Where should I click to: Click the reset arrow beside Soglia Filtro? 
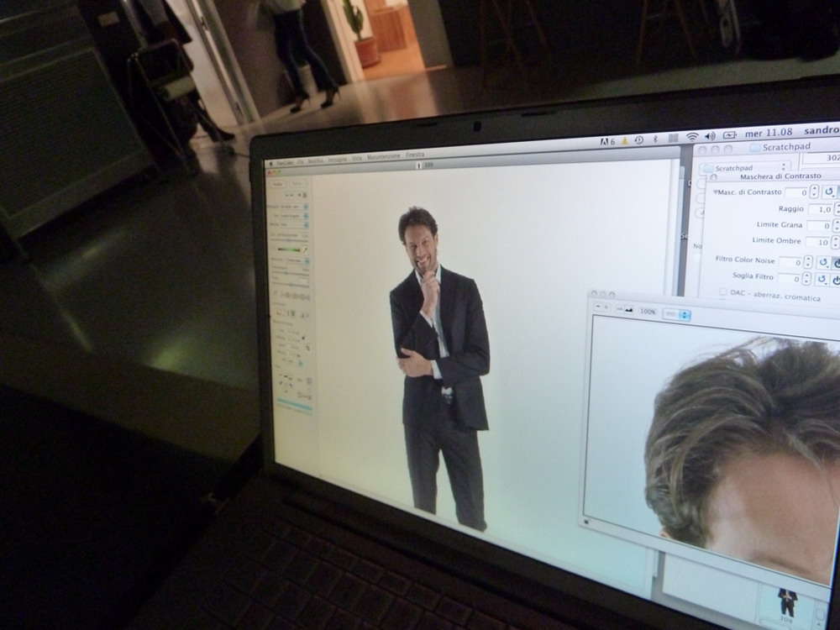click(x=823, y=279)
